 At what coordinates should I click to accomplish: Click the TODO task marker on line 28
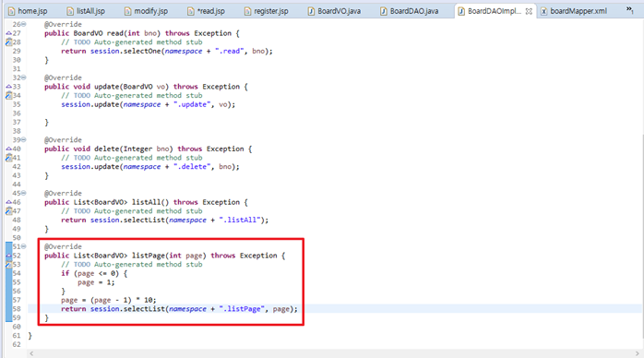tap(8, 42)
